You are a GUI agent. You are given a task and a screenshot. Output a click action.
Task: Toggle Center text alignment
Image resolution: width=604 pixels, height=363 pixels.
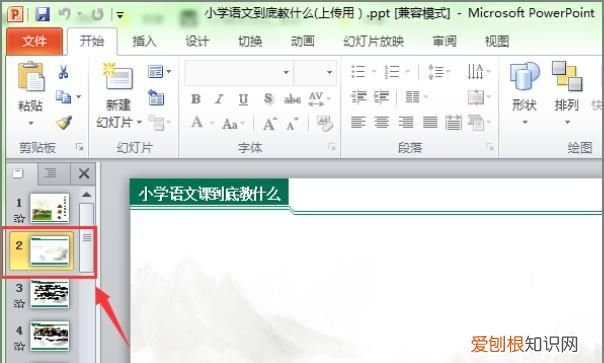click(382, 123)
